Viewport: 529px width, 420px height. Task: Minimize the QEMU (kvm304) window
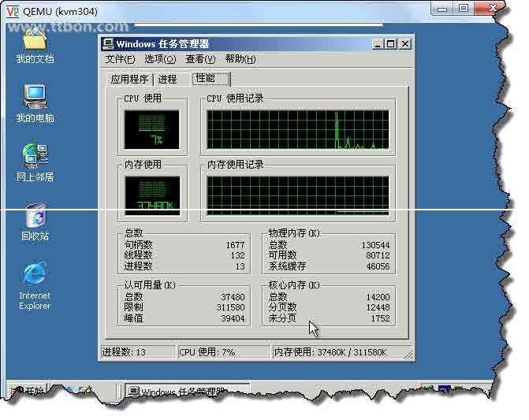click(x=442, y=9)
